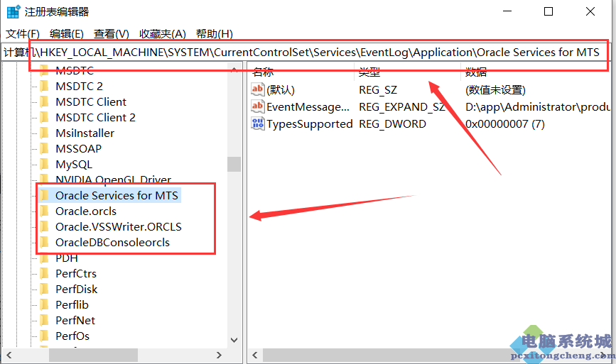Click the Oracle.VSSWriter.ORCLS folder icon
This screenshot has height=364, width=616.
point(44,227)
